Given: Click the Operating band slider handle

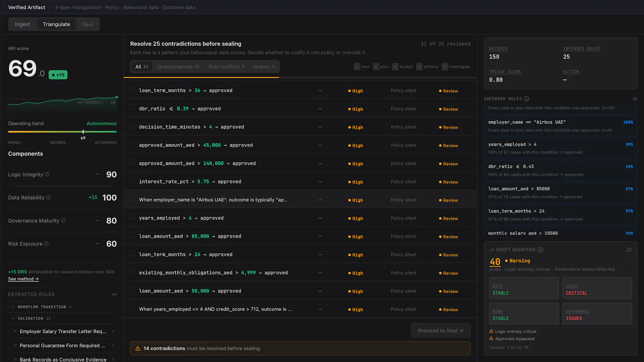Looking at the screenshot, I should [x=83, y=132].
